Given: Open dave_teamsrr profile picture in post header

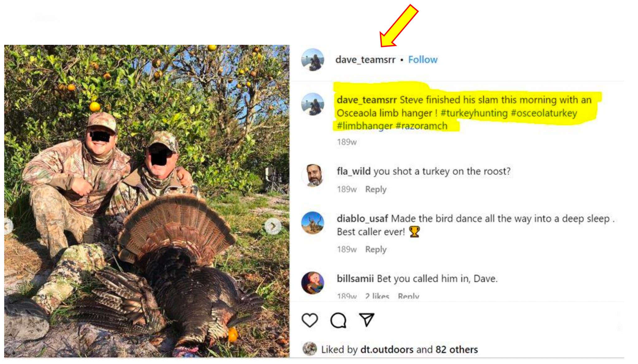Looking at the screenshot, I should pyautogui.click(x=312, y=59).
